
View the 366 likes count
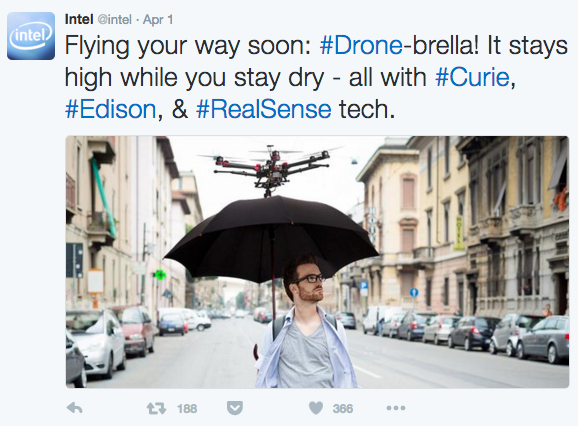(343, 409)
